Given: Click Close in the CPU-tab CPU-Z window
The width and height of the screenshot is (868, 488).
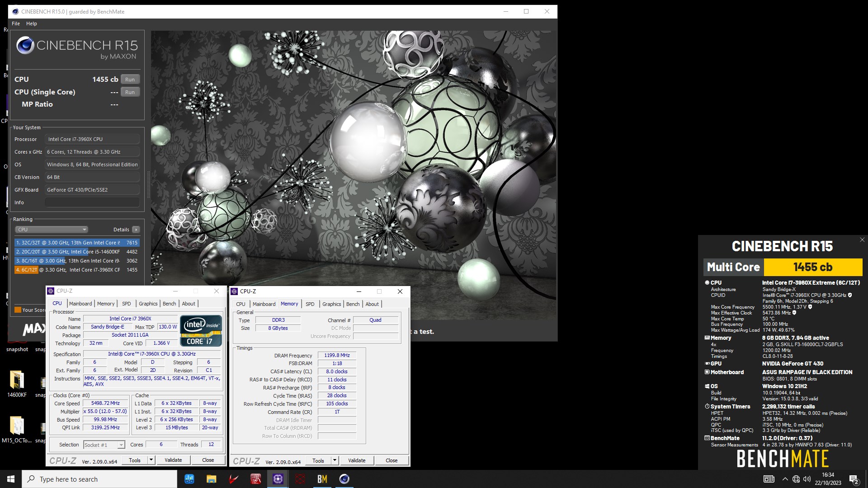Looking at the screenshot, I should [x=208, y=460].
